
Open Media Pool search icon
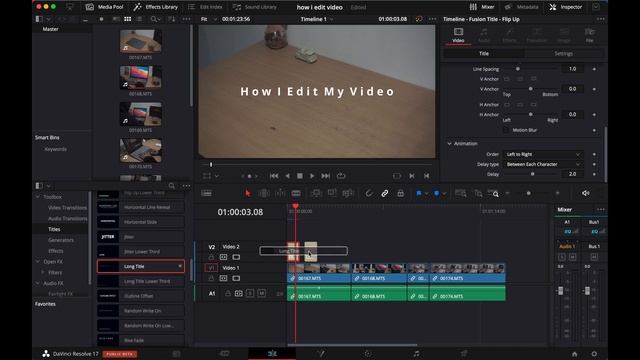pyautogui.click(x=154, y=19)
